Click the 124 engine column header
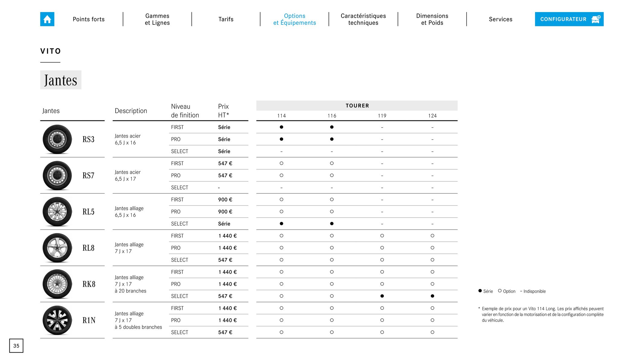 point(432,116)
